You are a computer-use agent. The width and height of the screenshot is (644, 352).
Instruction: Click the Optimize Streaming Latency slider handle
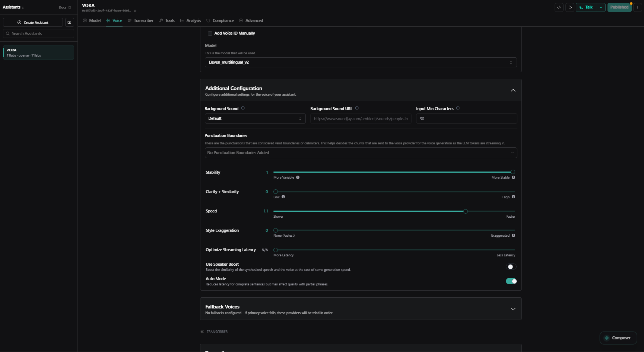276,250
